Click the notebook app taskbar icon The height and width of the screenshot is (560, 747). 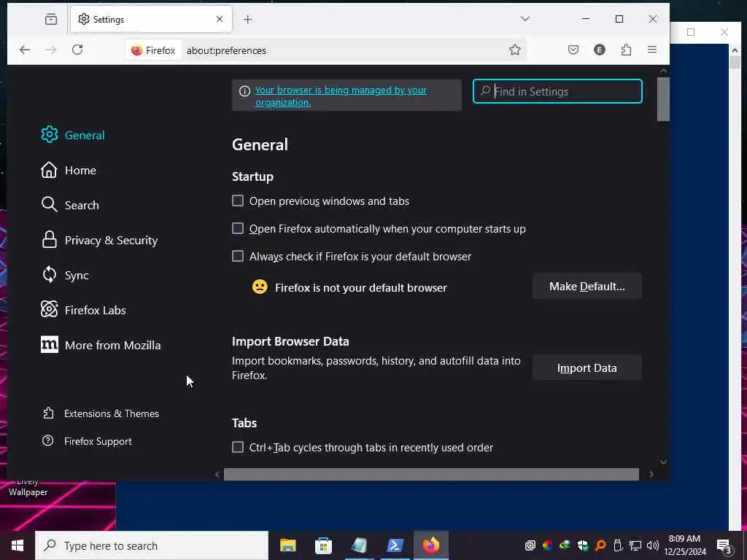pos(359,545)
